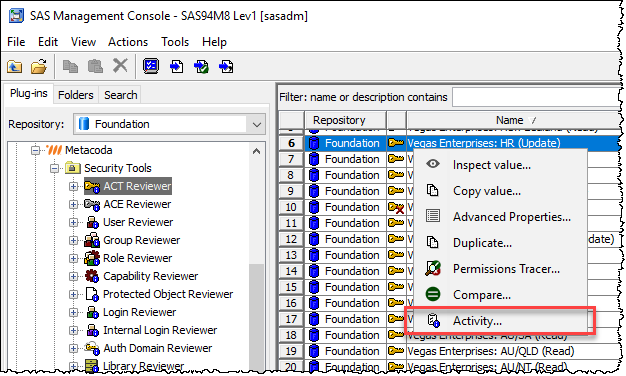Open the Edit menu
This screenshot has width=626, height=376.
pos(48,42)
